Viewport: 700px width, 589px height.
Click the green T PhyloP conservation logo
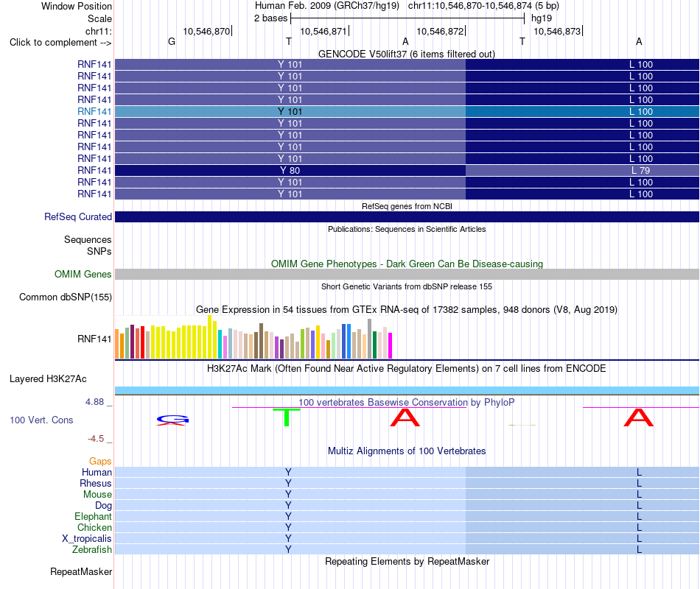pyautogui.click(x=287, y=417)
